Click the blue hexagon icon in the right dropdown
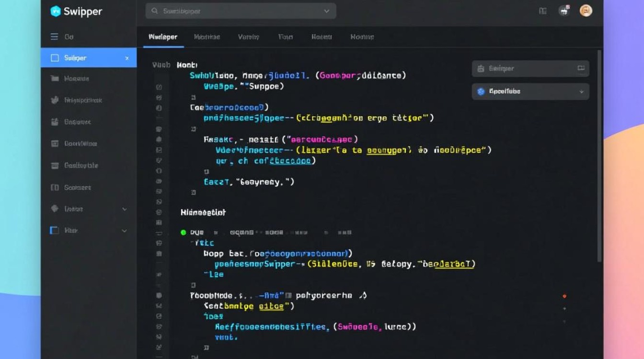This screenshot has width=644, height=359. click(x=481, y=91)
